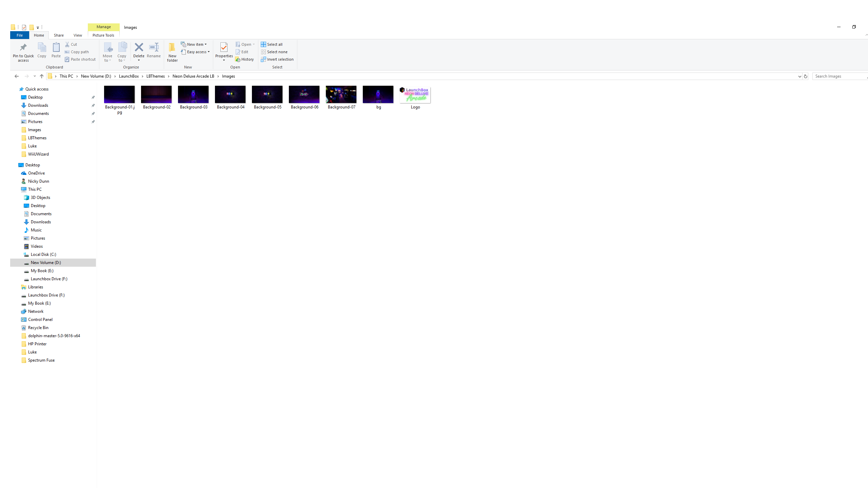Image resolution: width=868 pixels, height=488 pixels.
Task: Switch to the View ribbon tab
Action: [78, 35]
